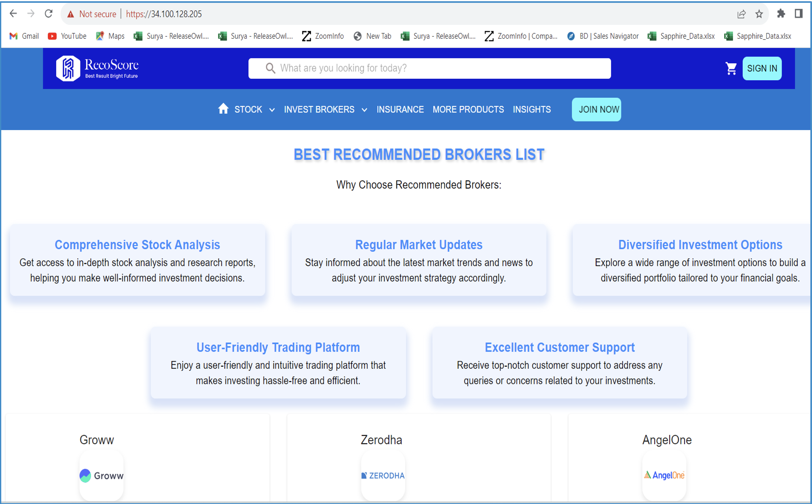The width and height of the screenshot is (812, 504).
Task: Open the shopping cart icon
Action: point(731,68)
